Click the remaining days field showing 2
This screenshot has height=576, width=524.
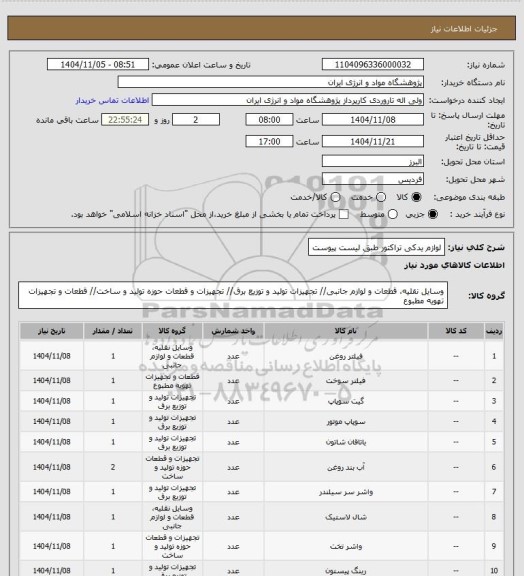pos(196,120)
